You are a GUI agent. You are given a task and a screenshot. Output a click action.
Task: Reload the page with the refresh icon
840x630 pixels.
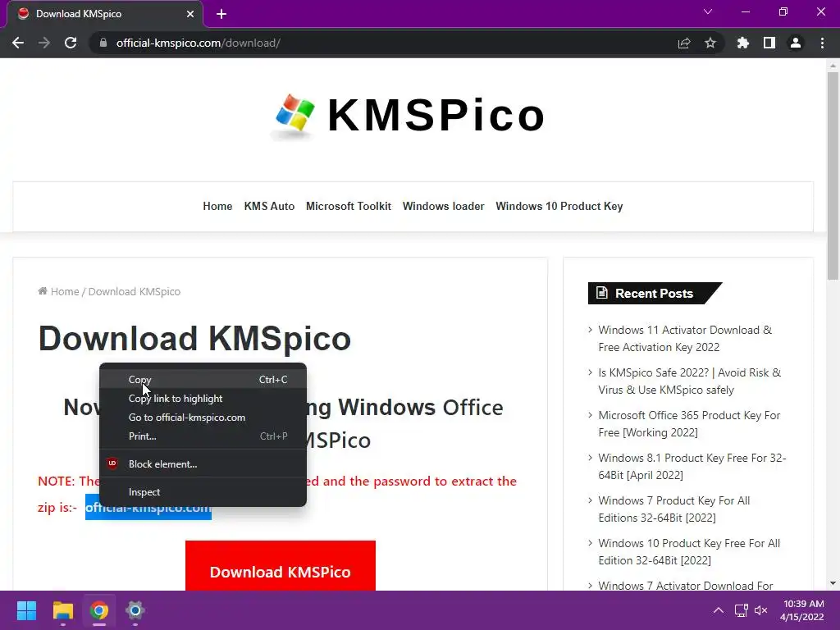pyautogui.click(x=71, y=43)
